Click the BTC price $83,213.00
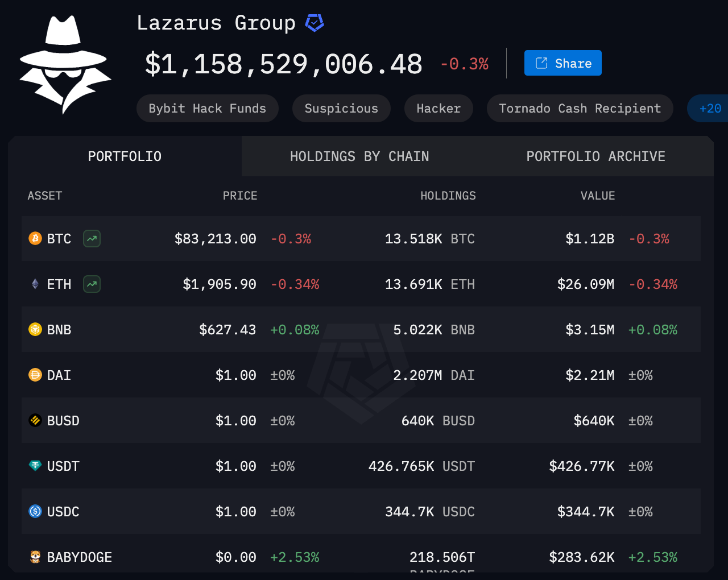The image size is (728, 580). pyautogui.click(x=216, y=239)
